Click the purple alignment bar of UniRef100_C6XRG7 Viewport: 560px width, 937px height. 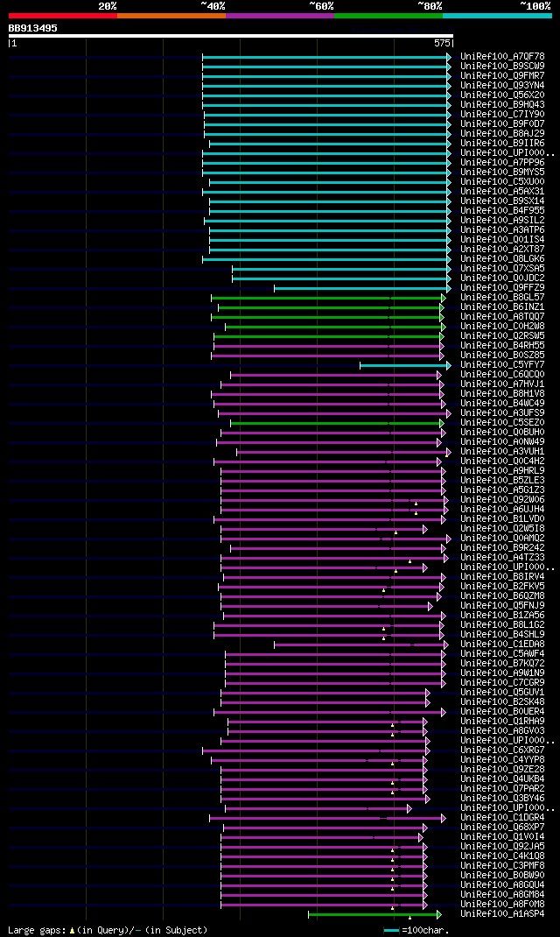point(316,750)
